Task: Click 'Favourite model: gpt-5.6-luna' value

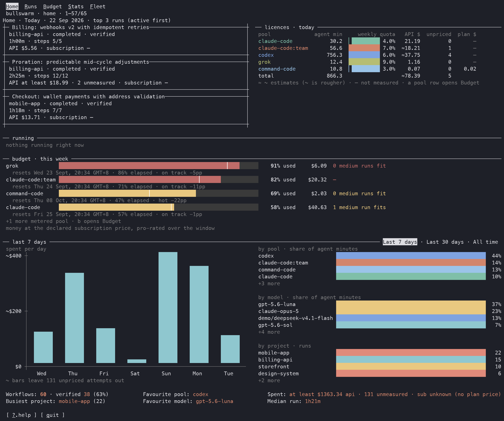Action: coord(215,401)
